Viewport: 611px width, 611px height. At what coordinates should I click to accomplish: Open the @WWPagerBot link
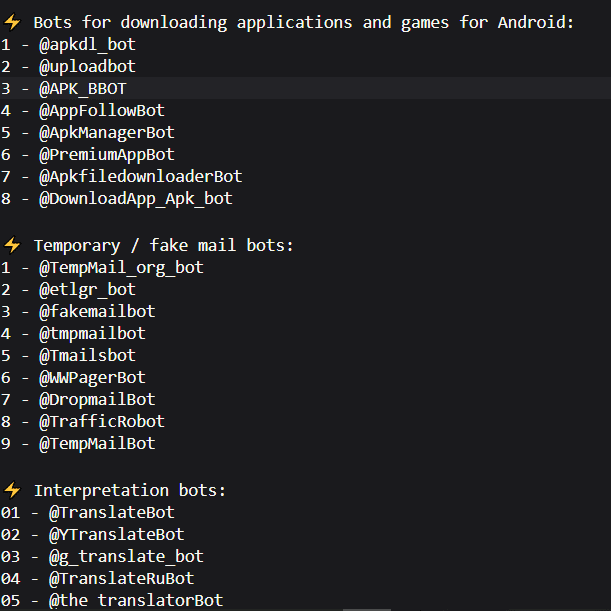click(92, 377)
